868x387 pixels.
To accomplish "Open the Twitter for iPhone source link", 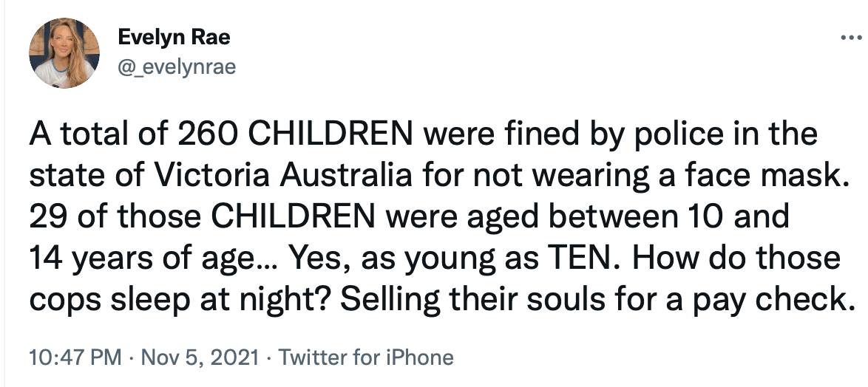I will 366,357.
